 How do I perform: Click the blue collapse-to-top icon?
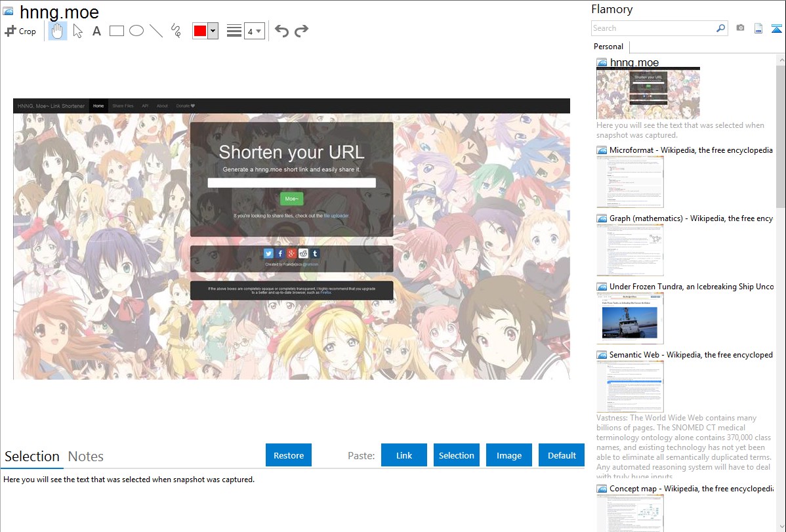pyautogui.click(x=776, y=28)
